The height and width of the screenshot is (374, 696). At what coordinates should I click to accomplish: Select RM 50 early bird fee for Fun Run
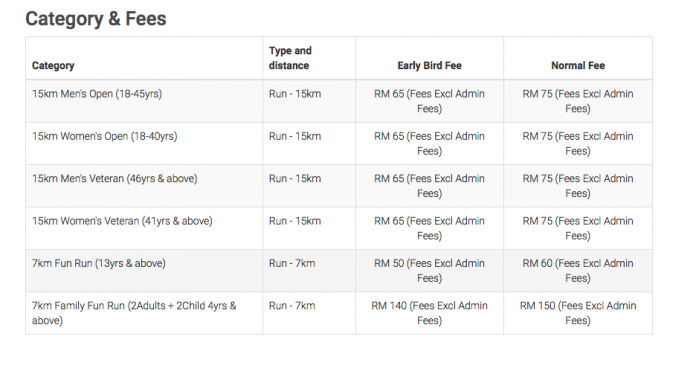click(x=429, y=271)
